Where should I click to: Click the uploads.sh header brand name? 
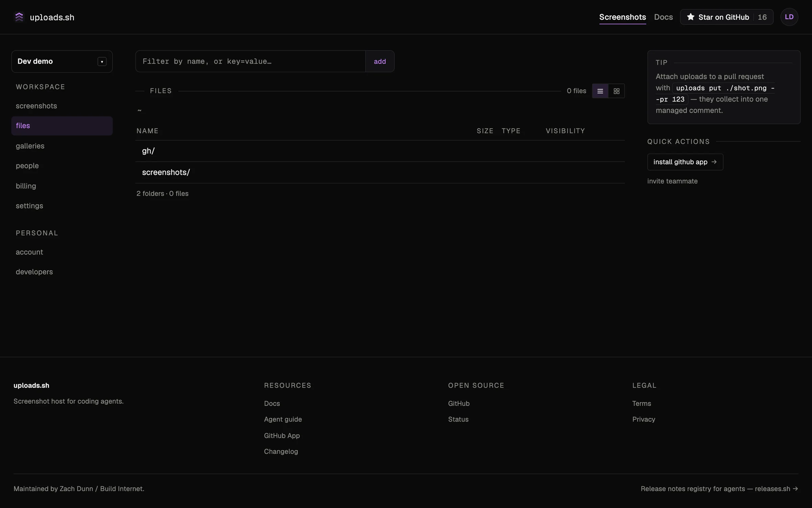[52, 17]
